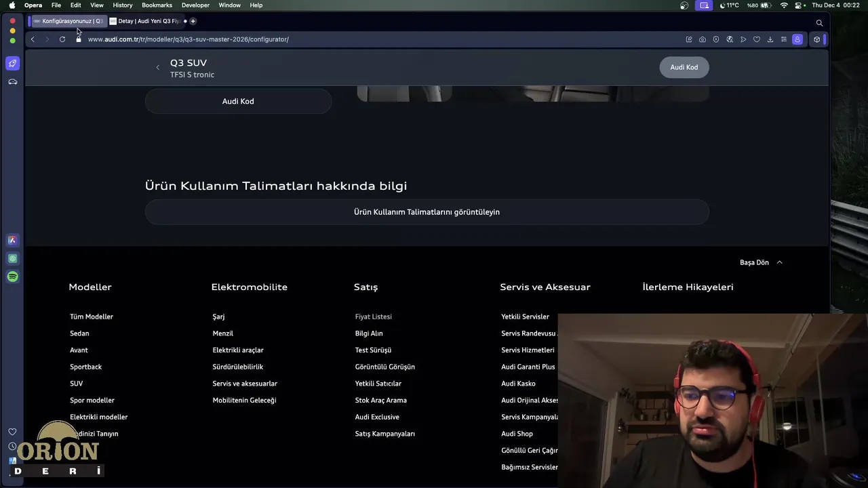Open the easy setup sliders icon
Image resolution: width=868 pixels, height=488 pixels.
click(784, 39)
